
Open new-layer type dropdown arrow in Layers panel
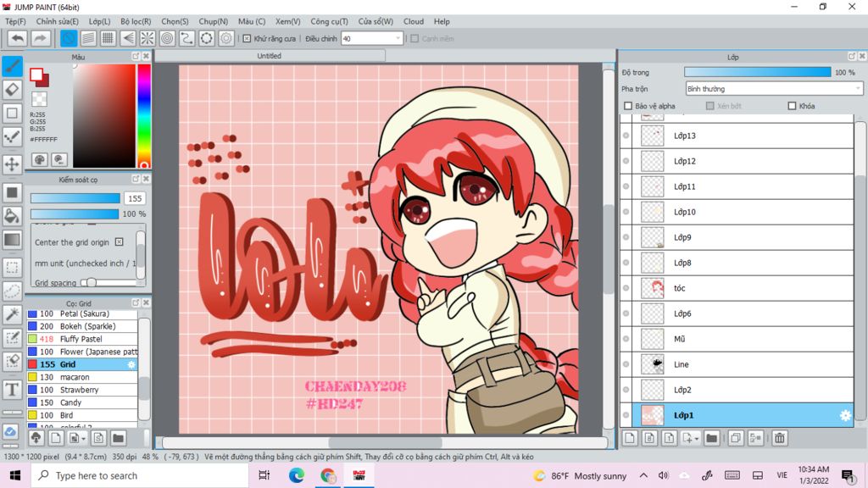697,438
